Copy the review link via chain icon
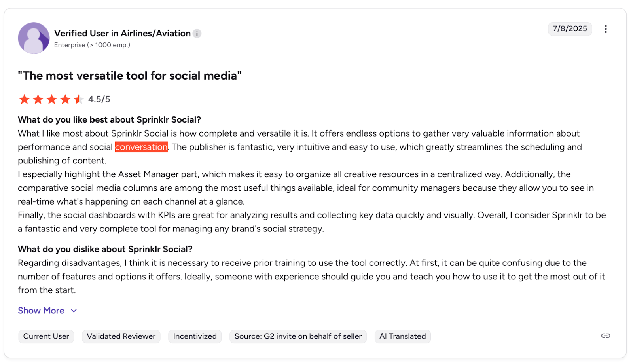 [x=605, y=336]
